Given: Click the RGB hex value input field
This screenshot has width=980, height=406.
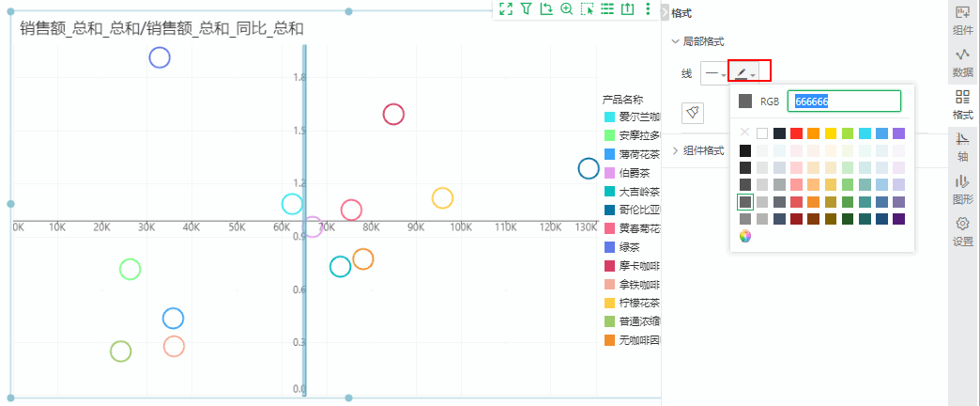Looking at the screenshot, I should tap(846, 101).
